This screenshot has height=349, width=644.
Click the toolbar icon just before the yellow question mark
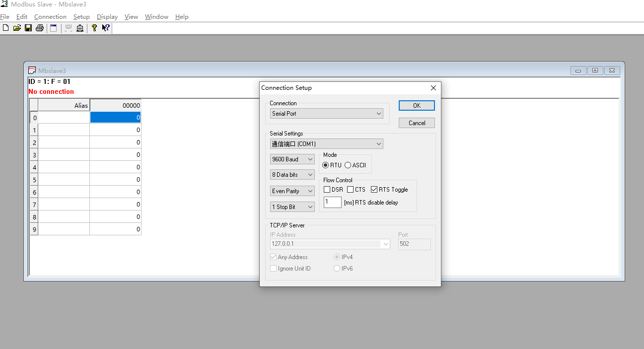coord(79,28)
